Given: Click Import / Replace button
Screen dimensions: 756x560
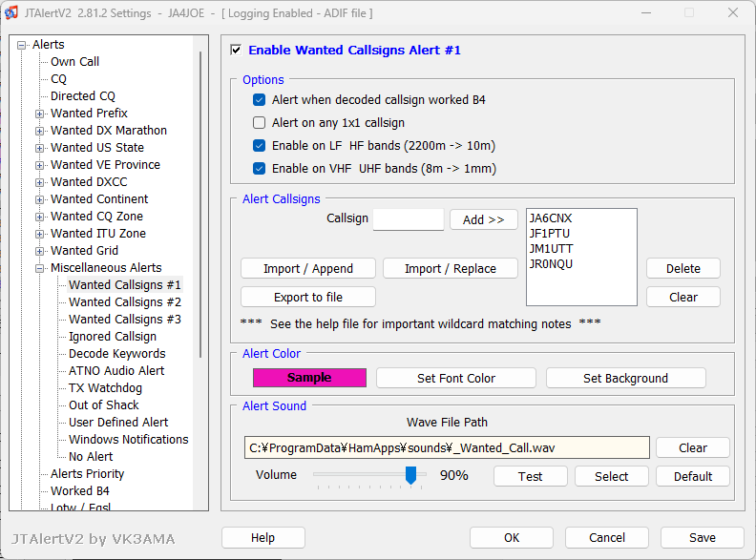Looking at the screenshot, I should pyautogui.click(x=451, y=268).
